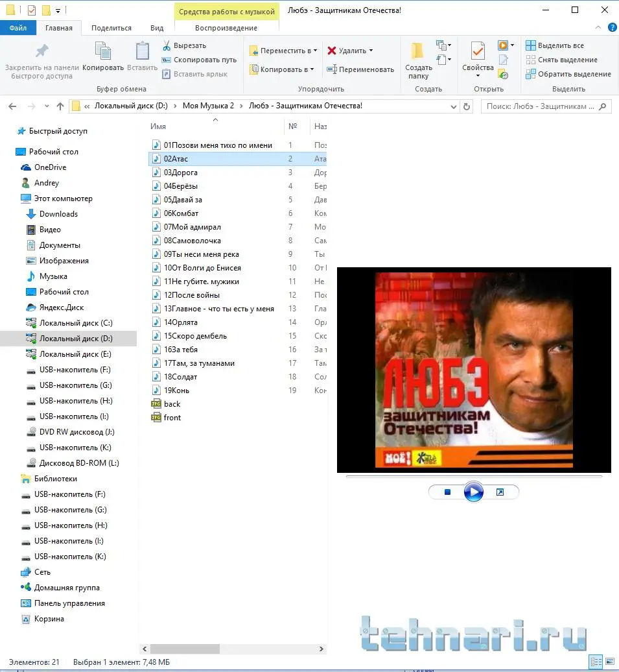619x672 pixels.
Task: Click the preview player seek bar
Action: (474, 477)
